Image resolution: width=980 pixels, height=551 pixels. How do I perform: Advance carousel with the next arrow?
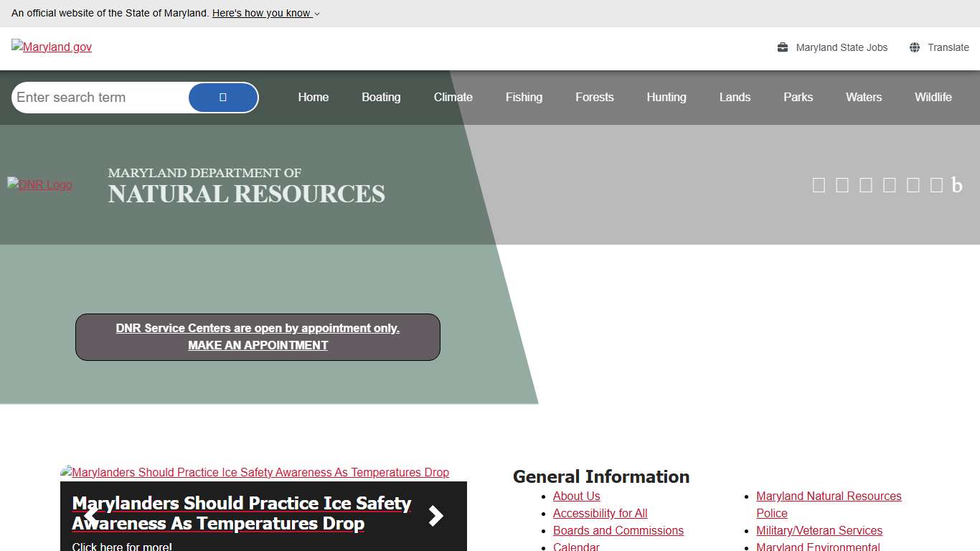click(x=435, y=516)
